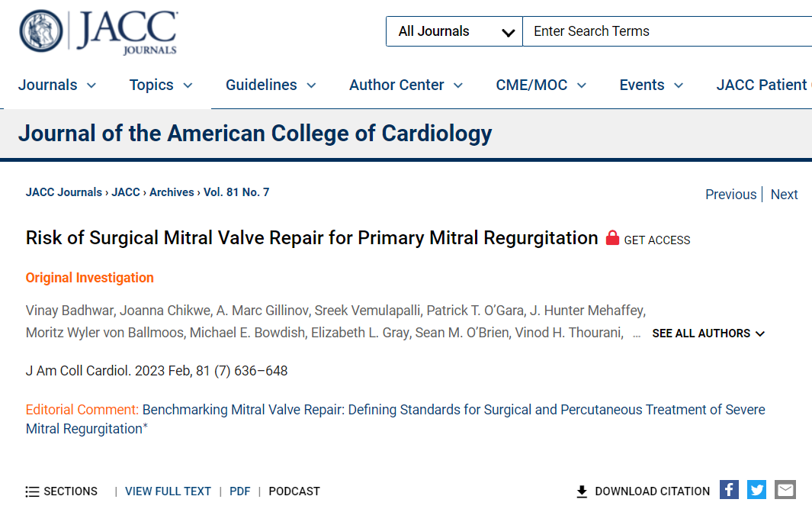The height and width of the screenshot is (509, 812).
Task: Share article on Facebook
Action: click(729, 490)
